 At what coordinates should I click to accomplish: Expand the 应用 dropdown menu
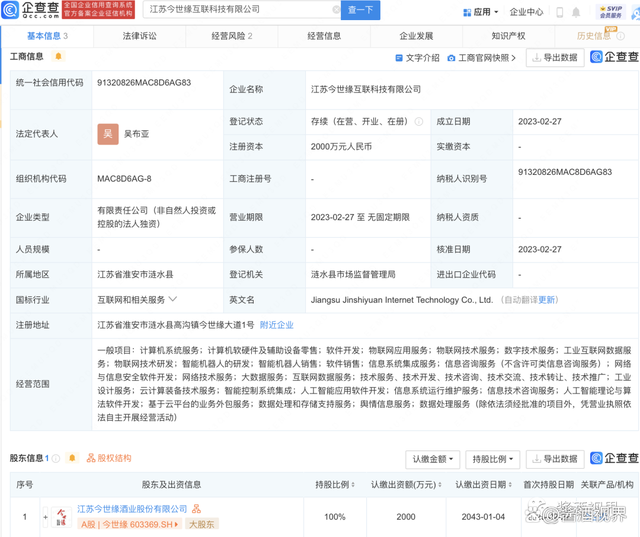481,12
